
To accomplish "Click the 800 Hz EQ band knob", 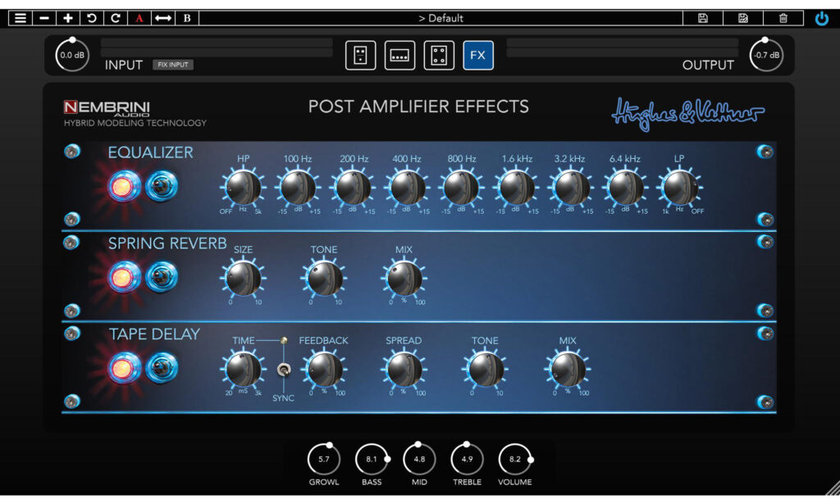I will coord(461,188).
